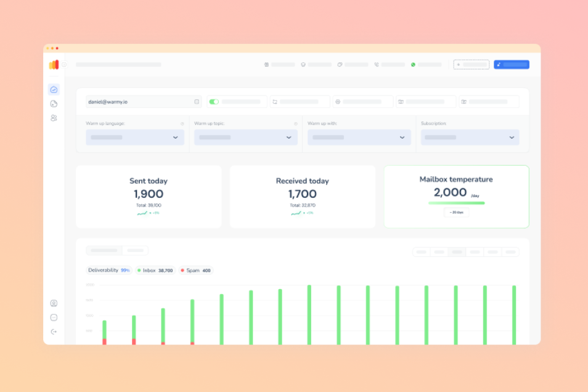Click the Sent today value 1,900

click(149, 194)
